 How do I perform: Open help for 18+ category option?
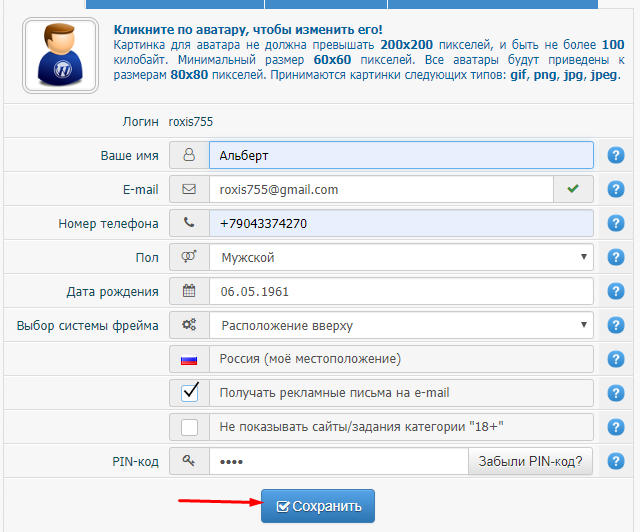pos(616,427)
